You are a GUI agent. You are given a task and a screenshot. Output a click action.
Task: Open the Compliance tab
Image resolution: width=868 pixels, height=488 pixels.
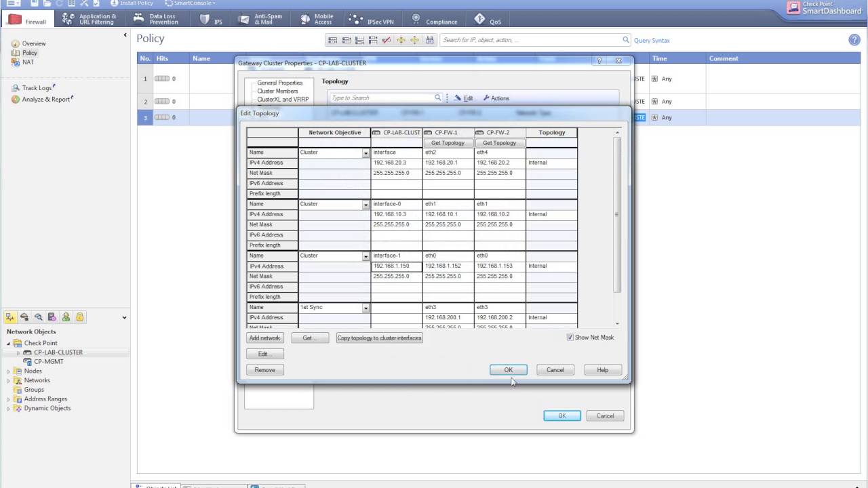[x=434, y=20]
